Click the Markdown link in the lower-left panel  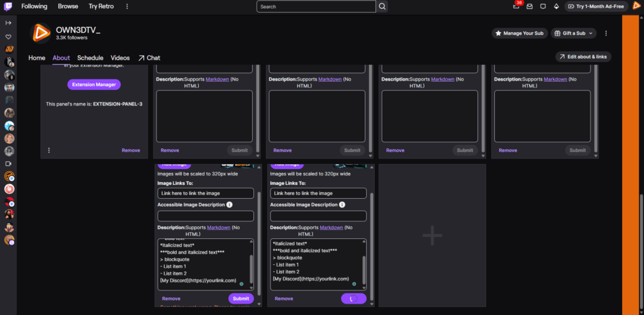coord(218,227)
